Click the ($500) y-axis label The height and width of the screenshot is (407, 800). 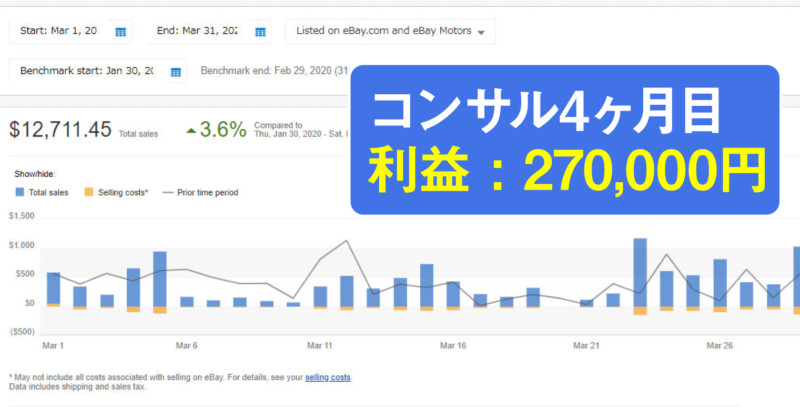pyautogui.click(x=21, y=332)
